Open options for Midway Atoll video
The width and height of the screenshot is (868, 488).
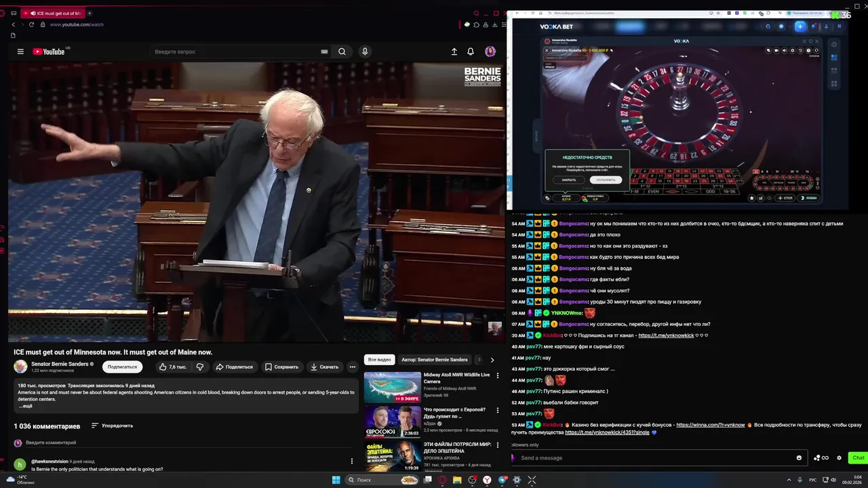(x=498, y=375)
